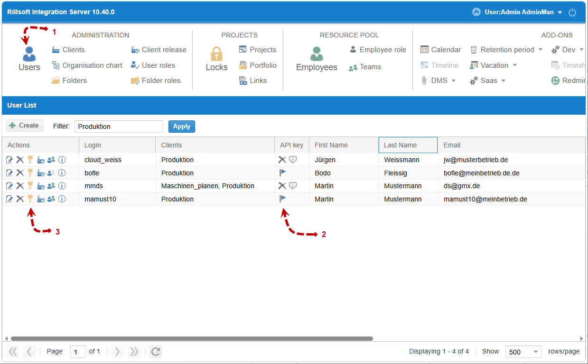Click the team icon in mmds row

pos(51,186)
